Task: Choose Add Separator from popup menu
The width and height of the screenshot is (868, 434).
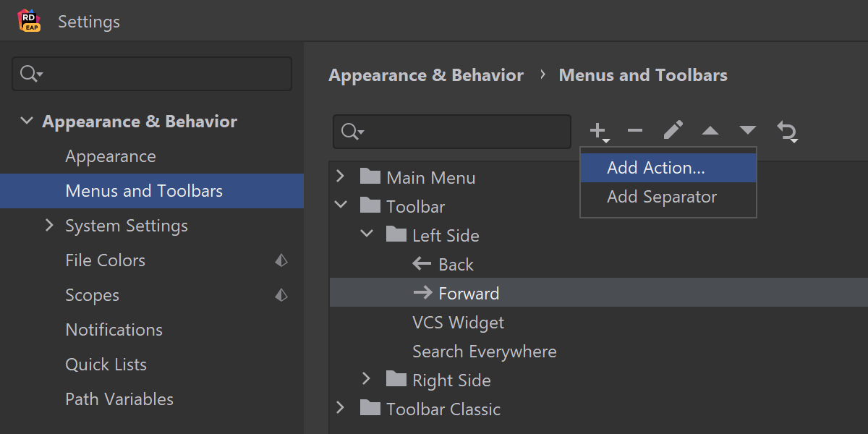Action: tap(662, 197)
